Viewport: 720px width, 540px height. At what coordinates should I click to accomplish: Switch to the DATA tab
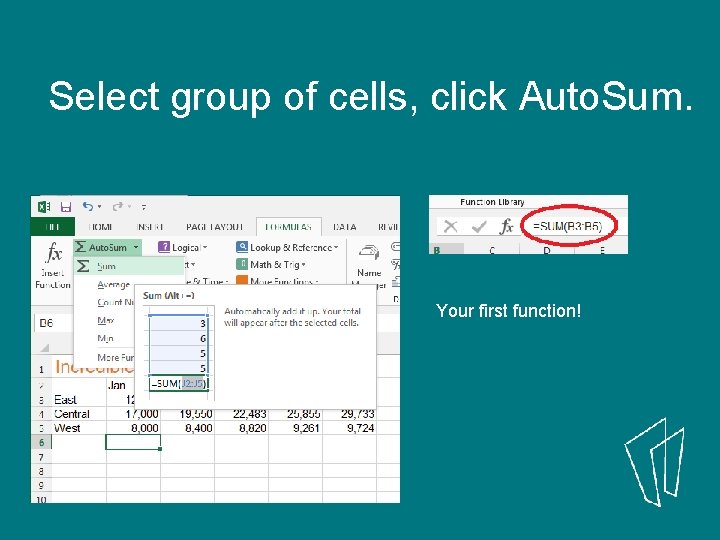coord(344,227)
